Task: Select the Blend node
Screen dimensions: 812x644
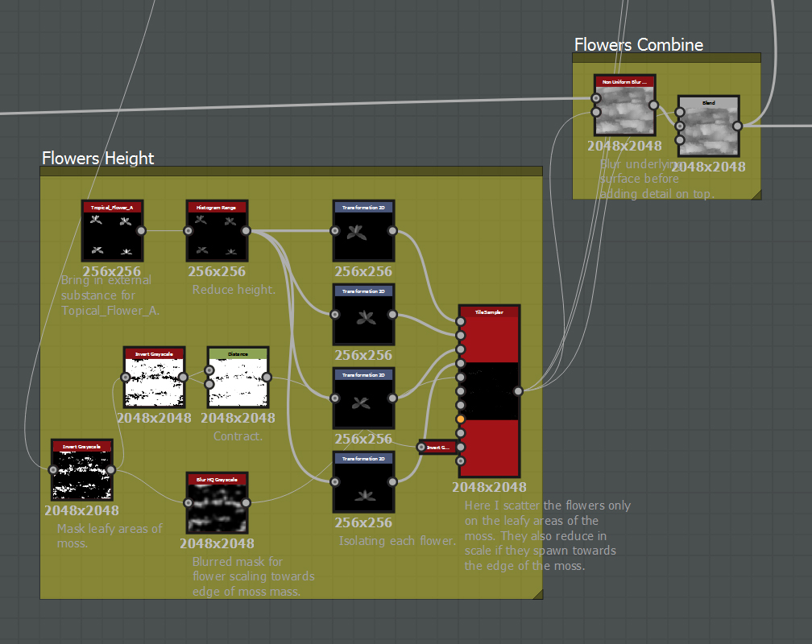Action: [x=707, y=126]
